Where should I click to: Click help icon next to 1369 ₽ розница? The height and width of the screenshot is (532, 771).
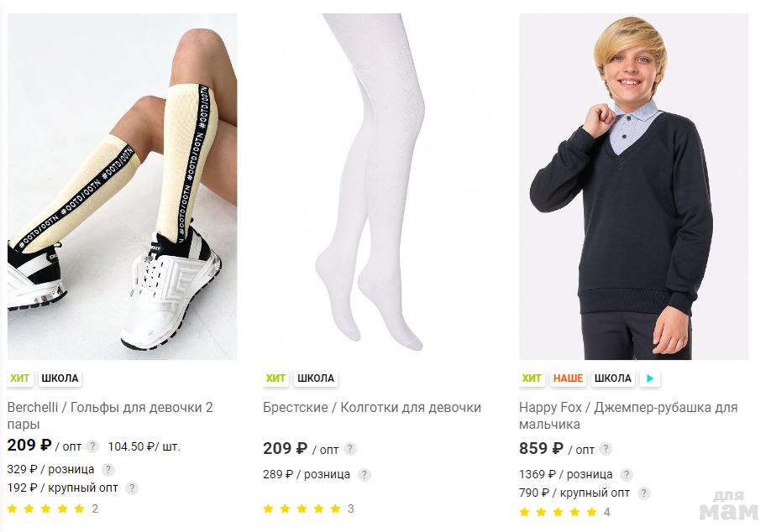626,474
